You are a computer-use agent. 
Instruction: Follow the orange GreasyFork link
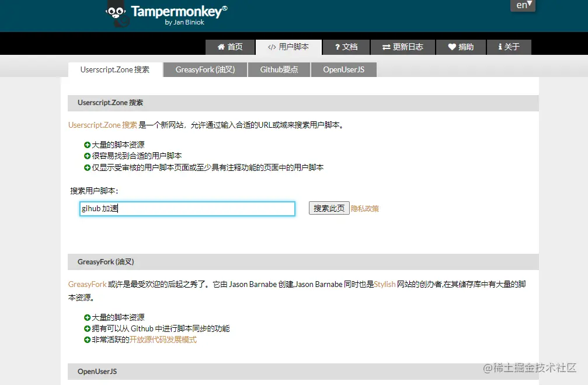[88, 284]
